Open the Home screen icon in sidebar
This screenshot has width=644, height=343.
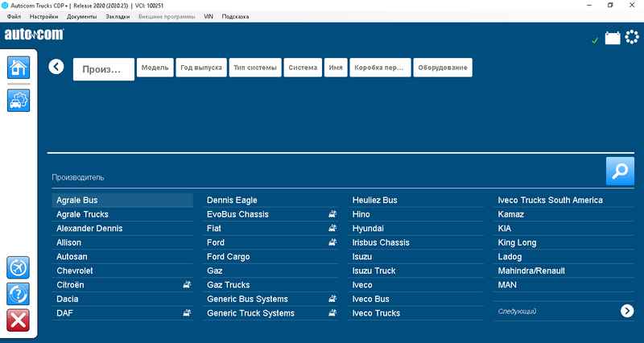tap(19, 68)
